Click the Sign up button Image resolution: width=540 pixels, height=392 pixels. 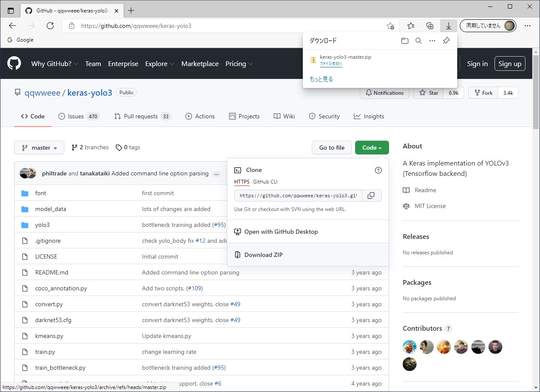point(510,63)
